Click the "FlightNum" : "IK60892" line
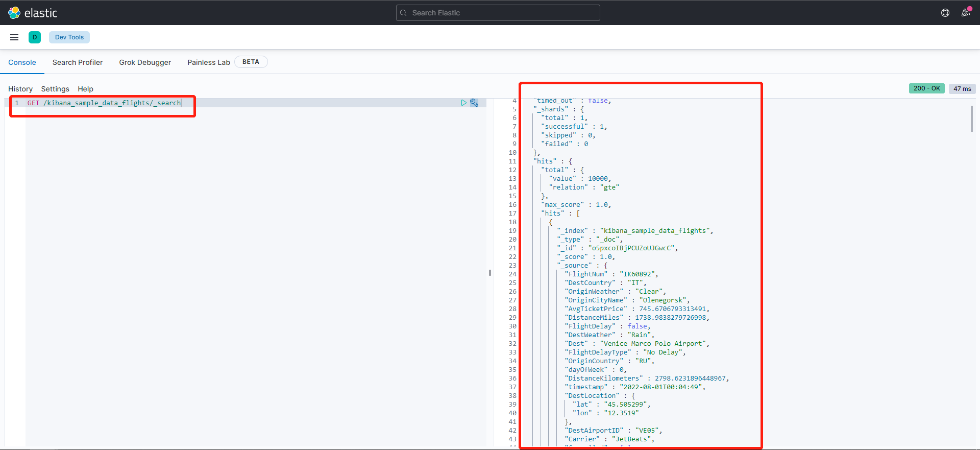This screenshot has height=450, width=980. click(611, 274)
